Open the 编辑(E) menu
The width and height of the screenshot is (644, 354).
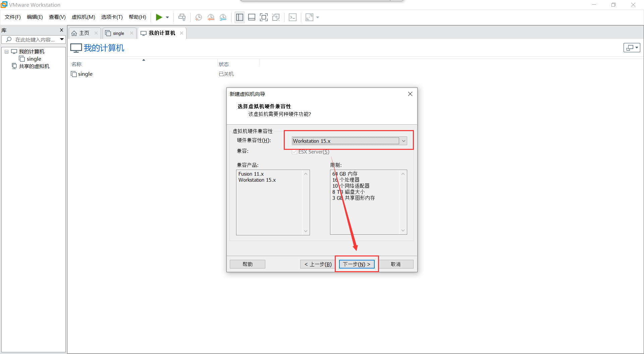(35, 17)
